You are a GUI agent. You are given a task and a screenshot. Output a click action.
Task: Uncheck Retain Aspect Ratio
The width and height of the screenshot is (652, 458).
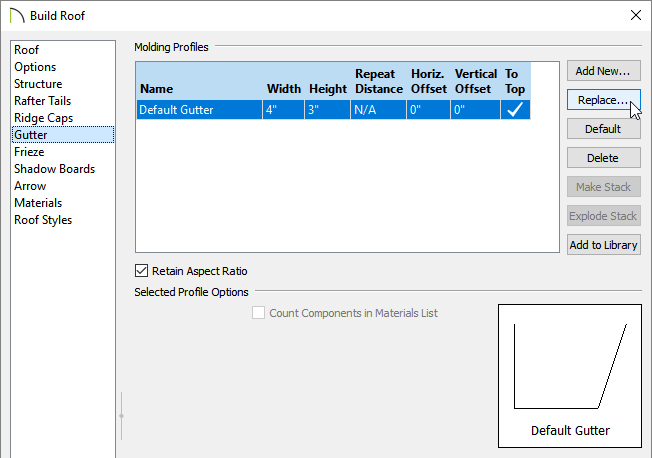[x=141, y=271]
